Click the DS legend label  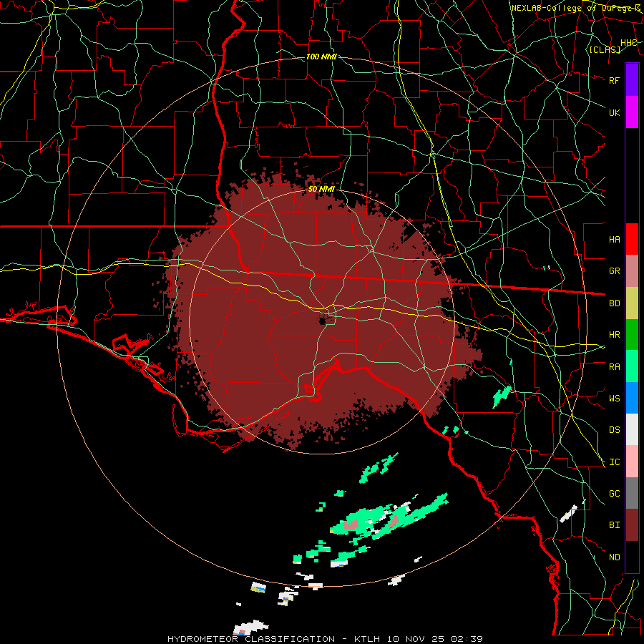coord(614,430)
